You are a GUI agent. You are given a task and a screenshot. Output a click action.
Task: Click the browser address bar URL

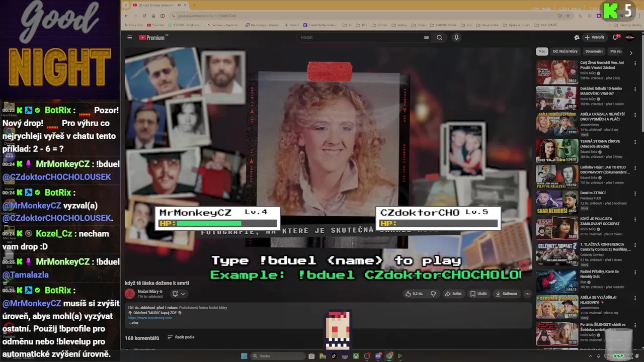pos(207,16)
